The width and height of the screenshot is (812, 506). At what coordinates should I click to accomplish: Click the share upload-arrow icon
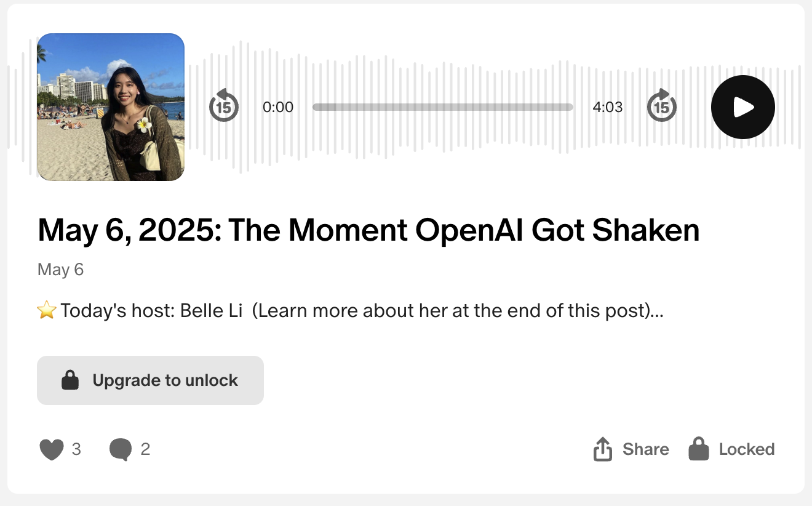coord(603,449)
